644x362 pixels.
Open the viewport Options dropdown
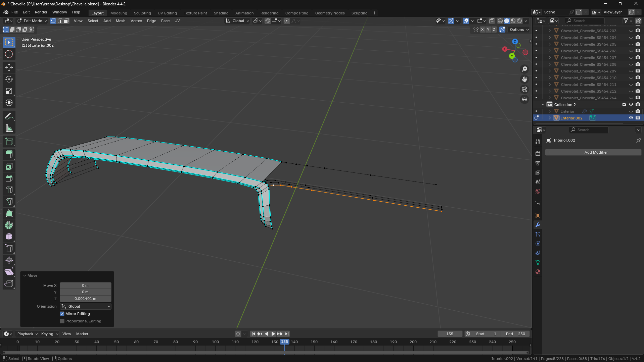[519, 30]
